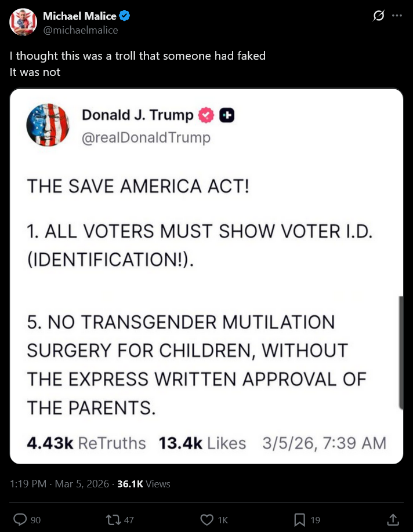Open the three-dot more options menu

pos(397,16)
